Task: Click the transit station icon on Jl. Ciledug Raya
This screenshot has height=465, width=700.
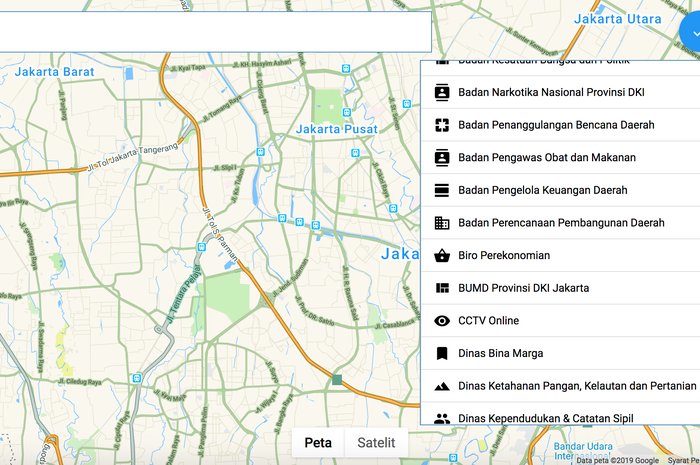Action: pyautogui.click(x=137, y=378)
